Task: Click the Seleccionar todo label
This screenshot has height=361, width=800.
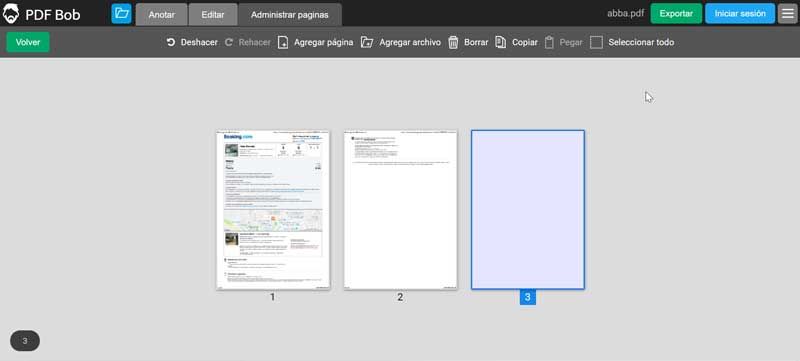Action: [x=641, y=42]
